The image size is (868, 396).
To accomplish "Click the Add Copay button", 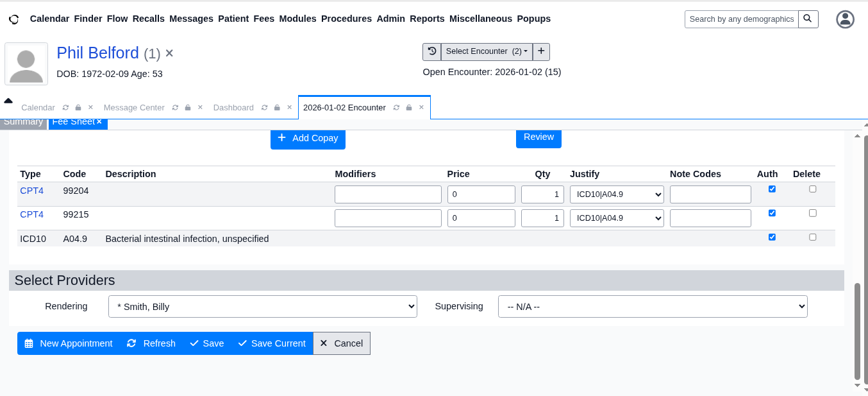I will click(x=308, y=138).
